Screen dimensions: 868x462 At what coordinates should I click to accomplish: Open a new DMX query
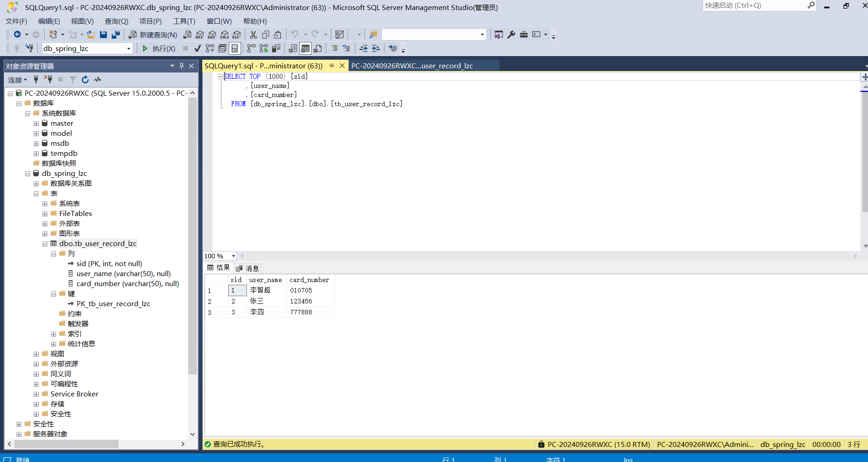212,35
